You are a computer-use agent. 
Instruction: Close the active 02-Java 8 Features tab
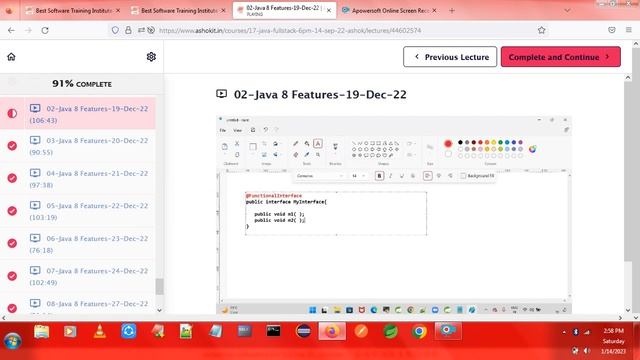coord(329,11)
